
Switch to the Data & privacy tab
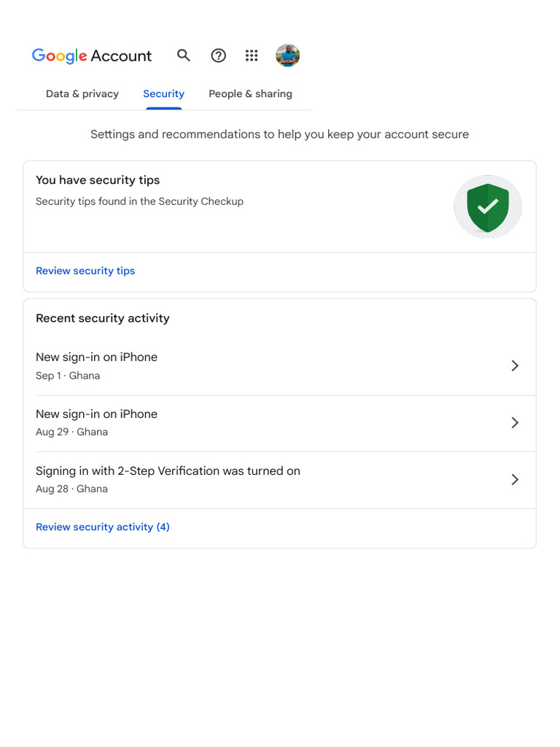(x=82, y=94)
